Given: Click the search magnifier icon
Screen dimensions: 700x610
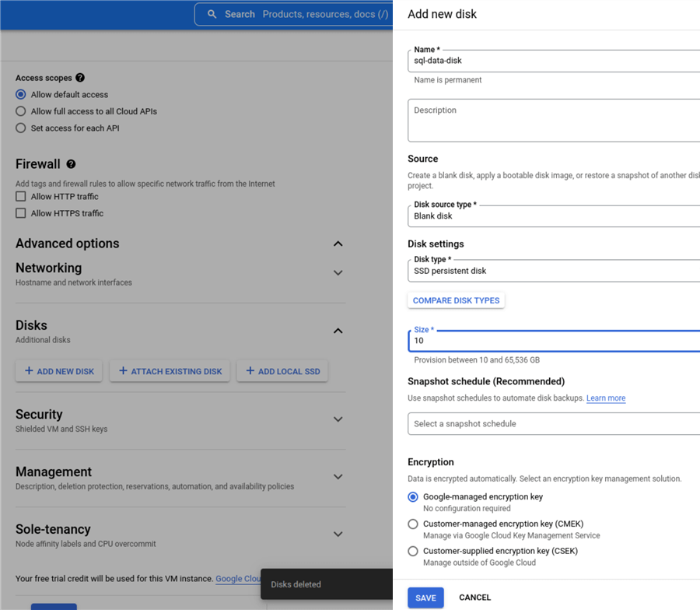Looking at the screenshot, I should (212, 14).
